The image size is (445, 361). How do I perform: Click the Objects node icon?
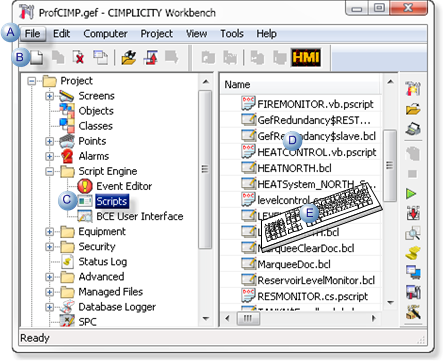(67, 111)
